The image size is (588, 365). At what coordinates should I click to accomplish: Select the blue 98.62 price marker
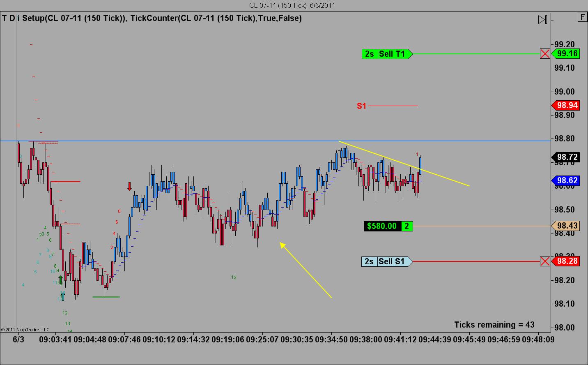(565, 180)
